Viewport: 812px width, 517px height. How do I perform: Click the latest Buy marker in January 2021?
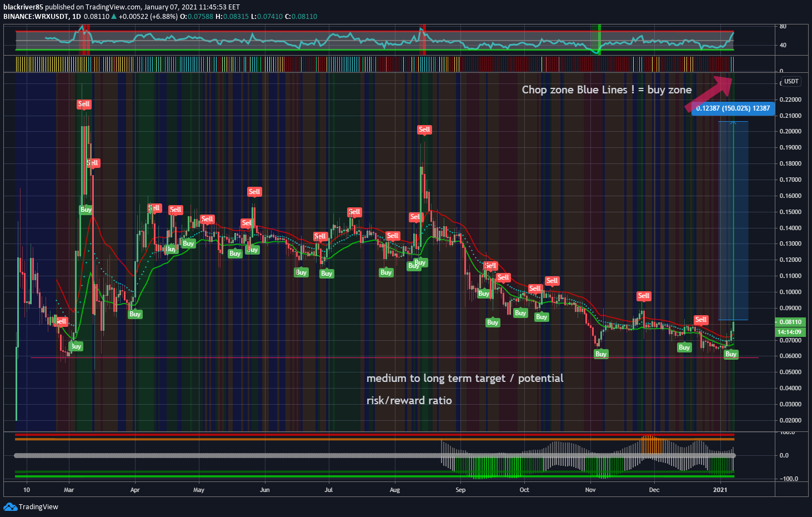(x=731, y=354)
